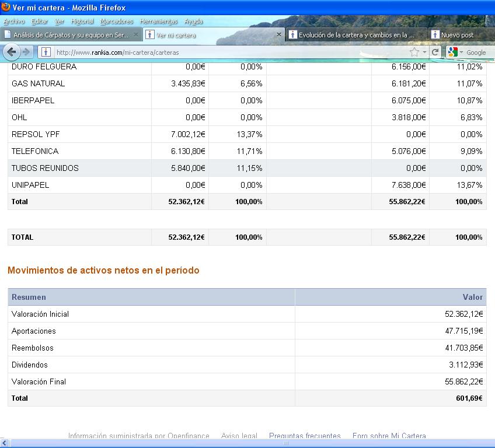Reload the page with the refresh icon

point(435,52)
